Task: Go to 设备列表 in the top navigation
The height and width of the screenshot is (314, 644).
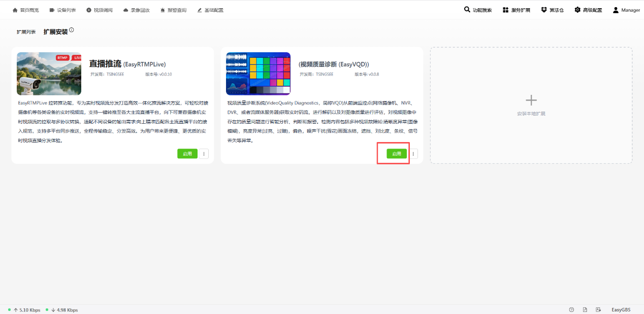Action: click(62, 10)
